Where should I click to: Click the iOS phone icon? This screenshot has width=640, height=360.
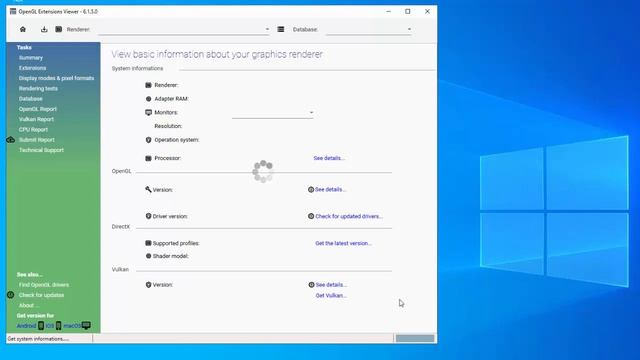[58, 326]
